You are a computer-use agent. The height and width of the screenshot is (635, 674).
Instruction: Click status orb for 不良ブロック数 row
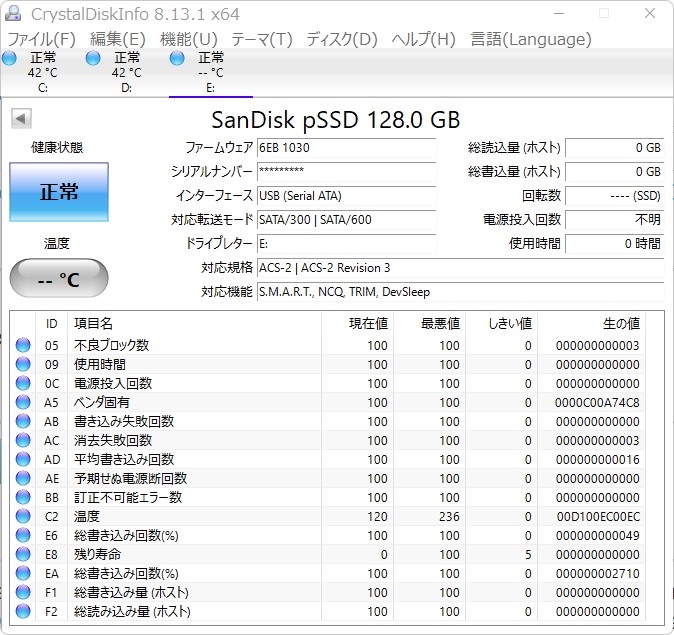tap(23, 345)
